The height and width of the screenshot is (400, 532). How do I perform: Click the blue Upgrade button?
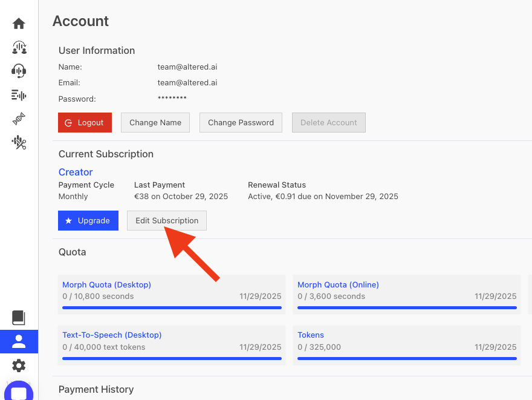[88, 220]
